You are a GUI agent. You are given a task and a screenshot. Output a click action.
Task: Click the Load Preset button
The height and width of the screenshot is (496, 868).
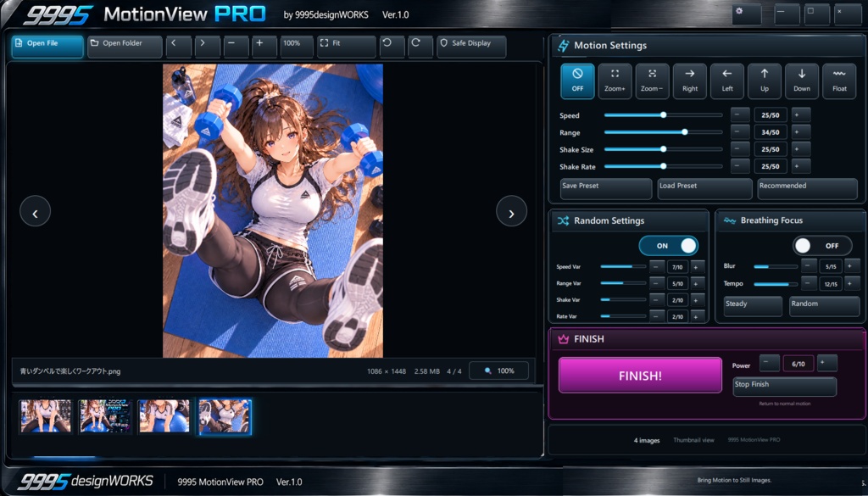704,189
